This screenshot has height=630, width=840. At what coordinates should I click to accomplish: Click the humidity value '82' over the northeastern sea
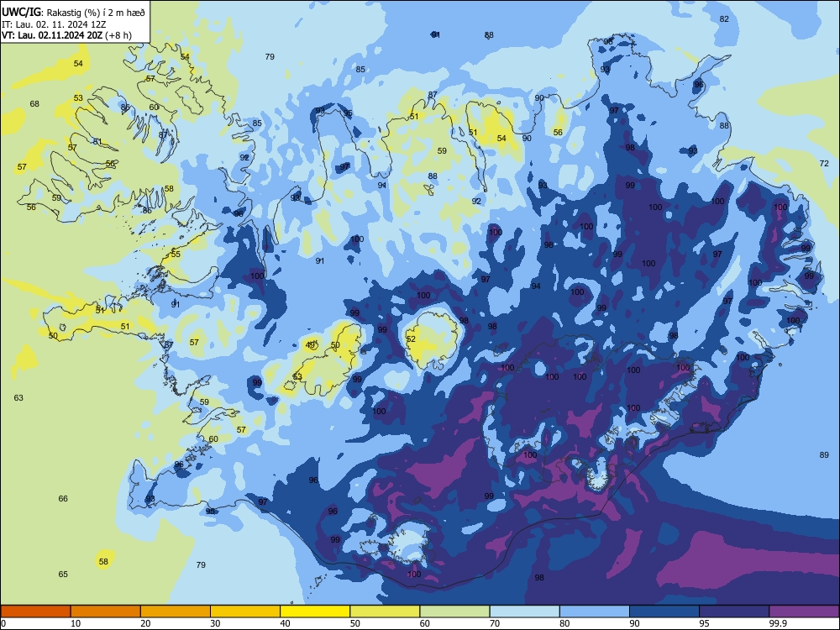724,18
